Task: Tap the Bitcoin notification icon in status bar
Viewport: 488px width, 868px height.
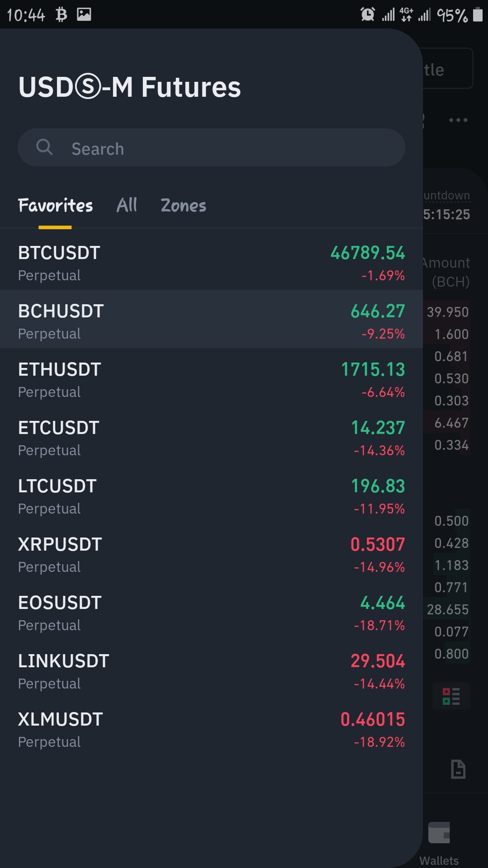Action: pyautogui.click(x=61, y=14)
